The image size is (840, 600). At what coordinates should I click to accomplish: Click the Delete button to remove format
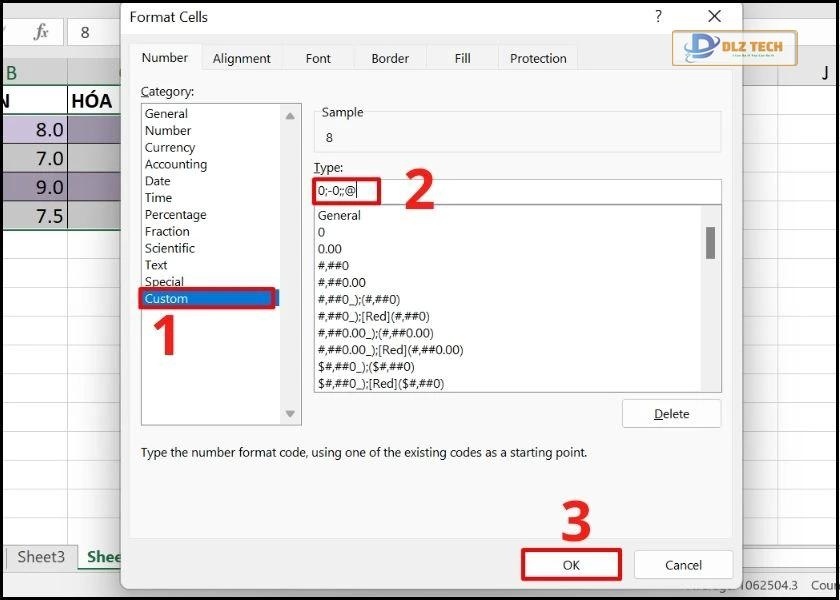click(671, 413)
